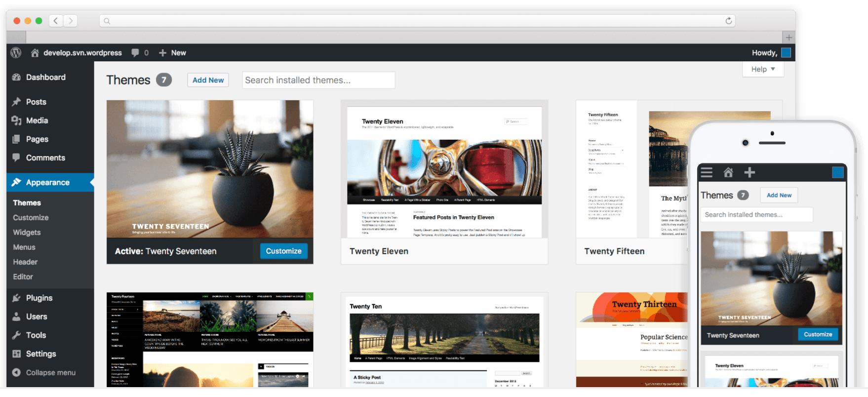Screen dimensions: 868x397
Task: Click Customize on Twenty Seventeen theme
Action: tap(284, 251)
